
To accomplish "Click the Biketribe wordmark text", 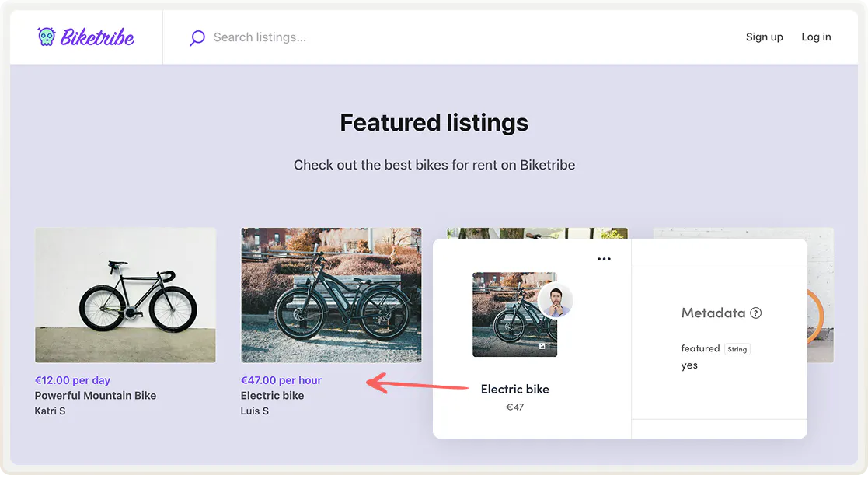I will click(x=97, y=37).
